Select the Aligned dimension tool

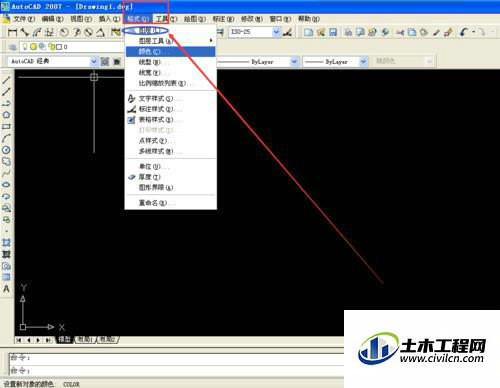tap(25, 32)
